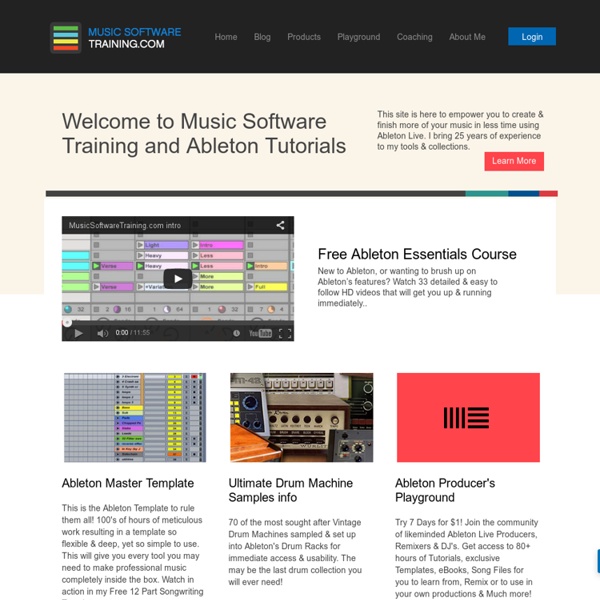Viewport: 600px width, 600px height.
Task: Go to the Playground menu item
Action: pyautogui.click(x=359, y=37)
